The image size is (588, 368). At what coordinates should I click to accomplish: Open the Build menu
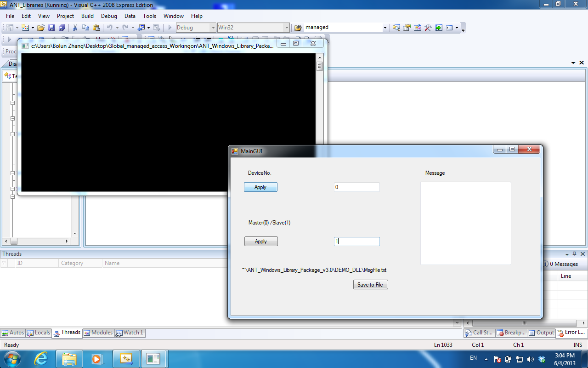[87, 16]
